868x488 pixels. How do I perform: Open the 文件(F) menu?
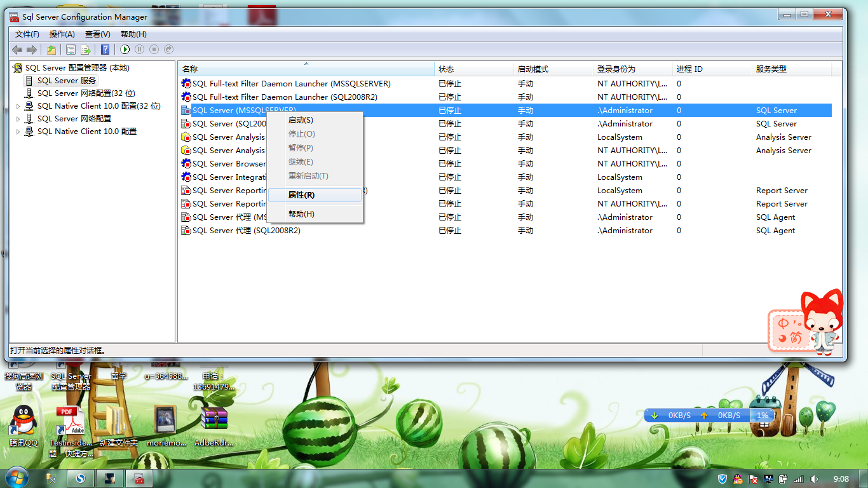(27, 34)
